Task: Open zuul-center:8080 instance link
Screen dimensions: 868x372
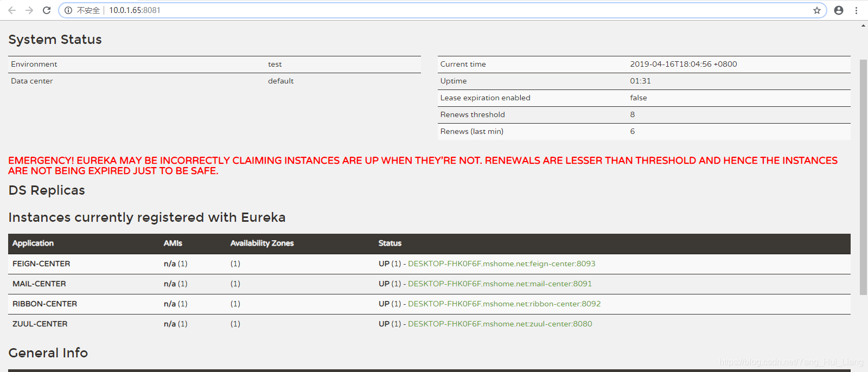Action: click(x=500, y=324)
